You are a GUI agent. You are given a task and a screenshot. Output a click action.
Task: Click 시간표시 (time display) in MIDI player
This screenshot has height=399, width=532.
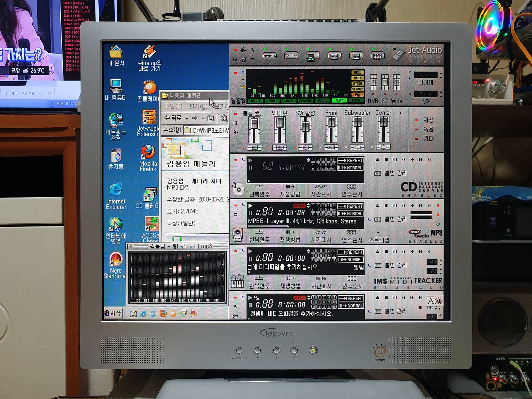(321, 283)
